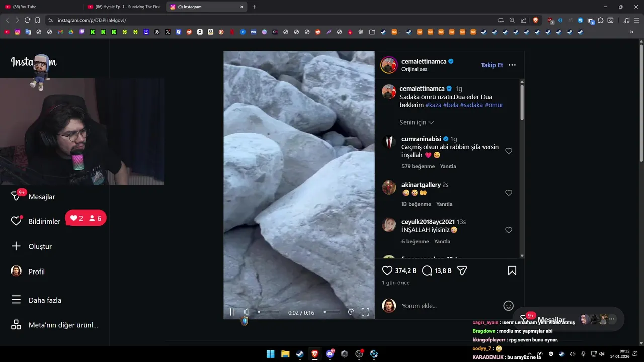The width and height of the screenshot is (644, 362).
Task: Open the browser extensions puzzle icon
Action: point(601,20)
